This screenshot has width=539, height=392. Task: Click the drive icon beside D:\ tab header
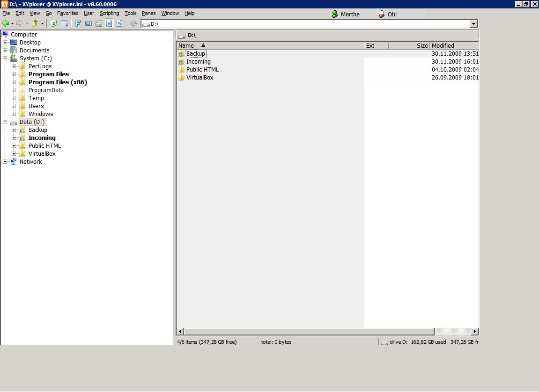click(182, 36)
